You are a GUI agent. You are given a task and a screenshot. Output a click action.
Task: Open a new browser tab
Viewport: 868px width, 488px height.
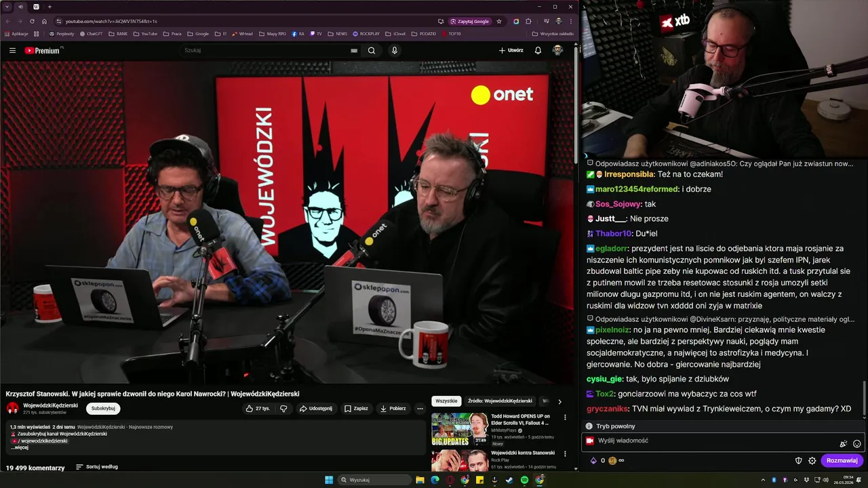(50, 7)
